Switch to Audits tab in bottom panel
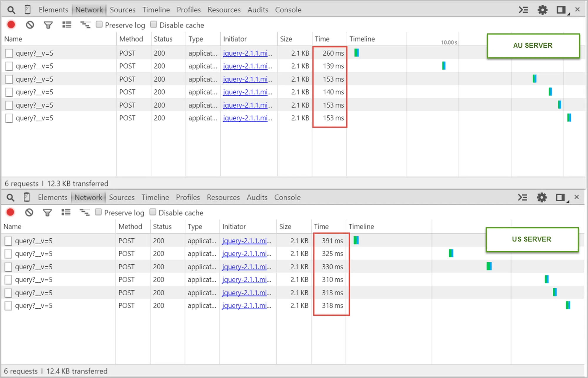This screenshot has height=378, width=588. click(257, 197)
